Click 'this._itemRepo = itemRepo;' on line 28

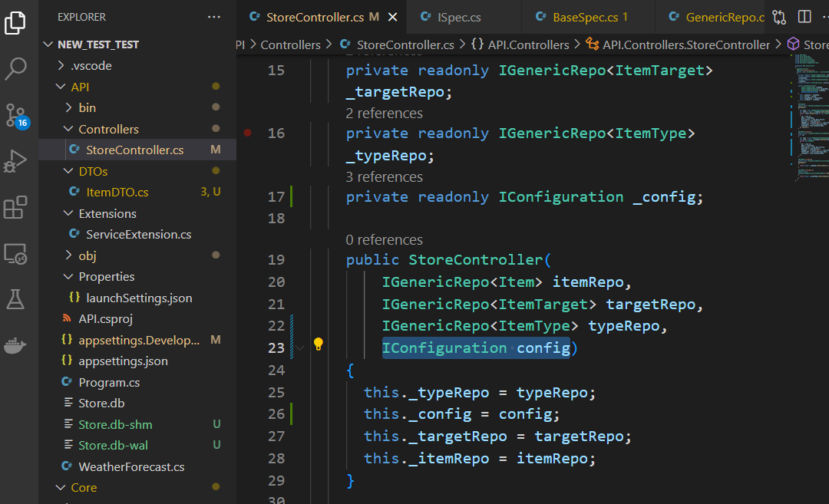[x=480, y=459]
